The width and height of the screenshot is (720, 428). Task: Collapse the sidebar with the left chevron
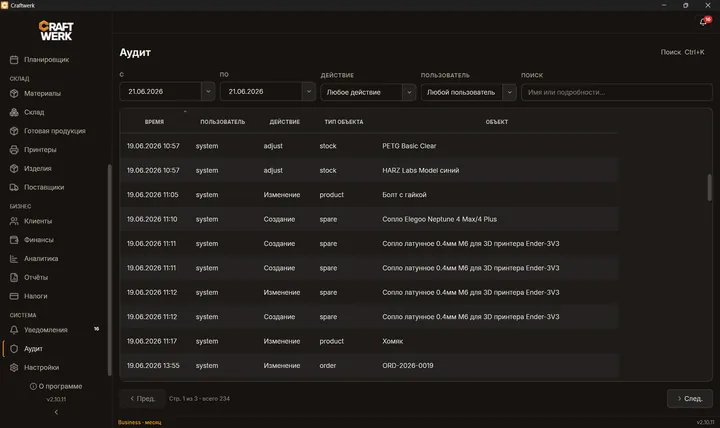coord(56,412)
